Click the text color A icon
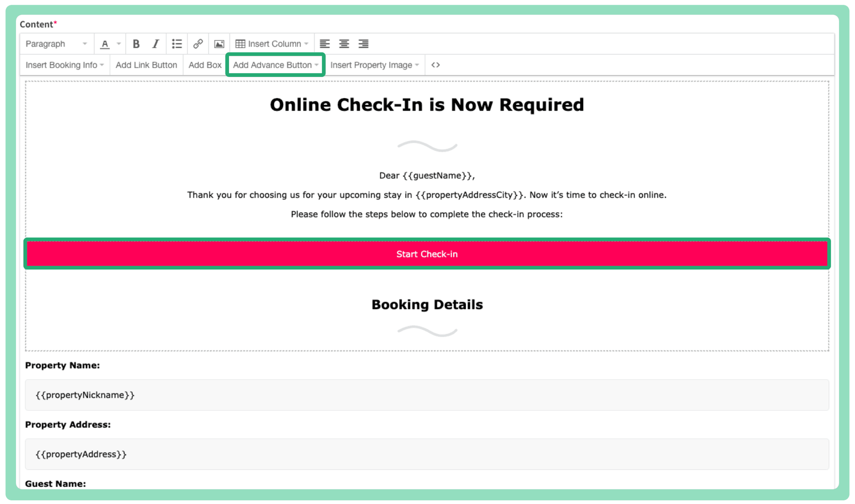This screenshot has height=504, width=855. 105,44
